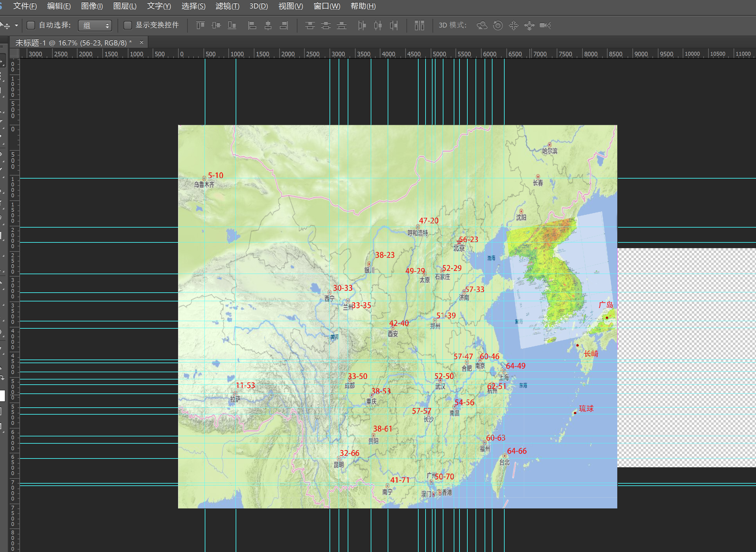
Task: Click the red label 5-10 near 乌鲁木齐
Action: pyautogui.click(x=215, y=176)
